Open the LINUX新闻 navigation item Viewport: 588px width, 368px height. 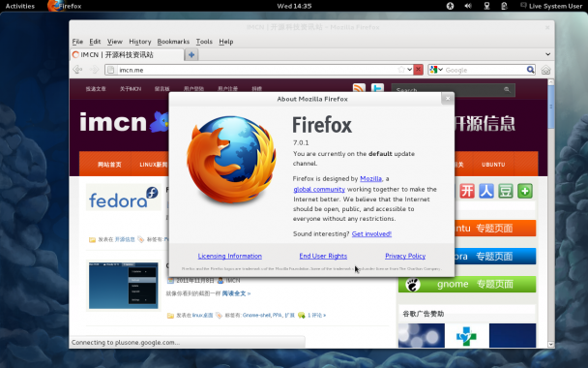click(x=153, y=165)
